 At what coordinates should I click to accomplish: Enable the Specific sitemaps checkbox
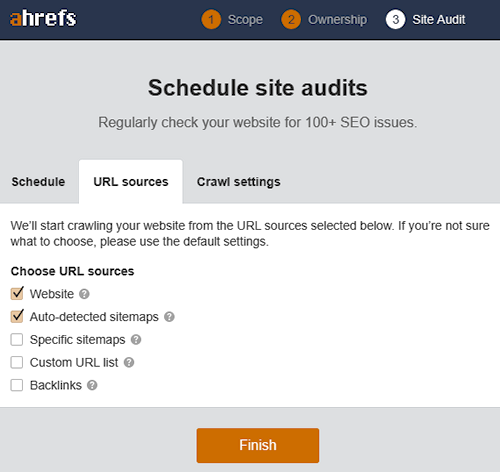point(17,340)
